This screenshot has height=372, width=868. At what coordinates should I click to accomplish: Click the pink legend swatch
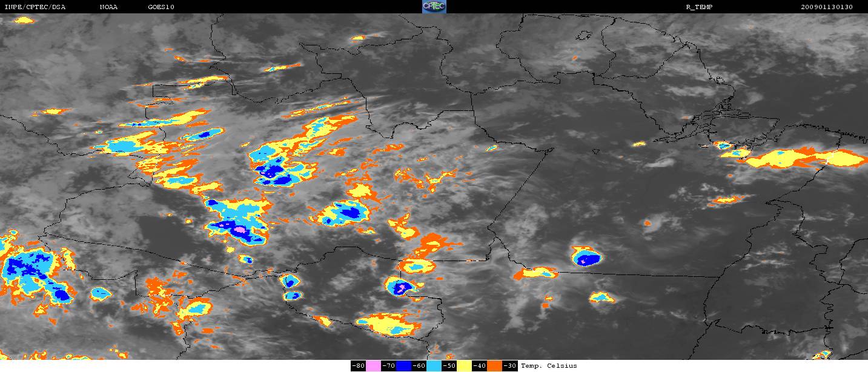point(373,366)
